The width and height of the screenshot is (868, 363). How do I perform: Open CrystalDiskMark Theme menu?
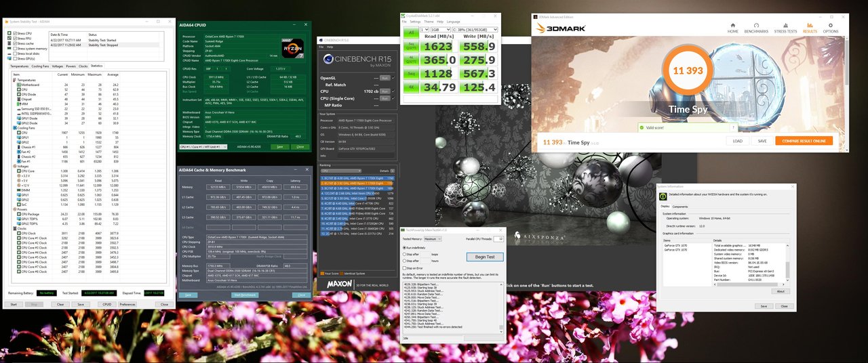coord(428,22)
